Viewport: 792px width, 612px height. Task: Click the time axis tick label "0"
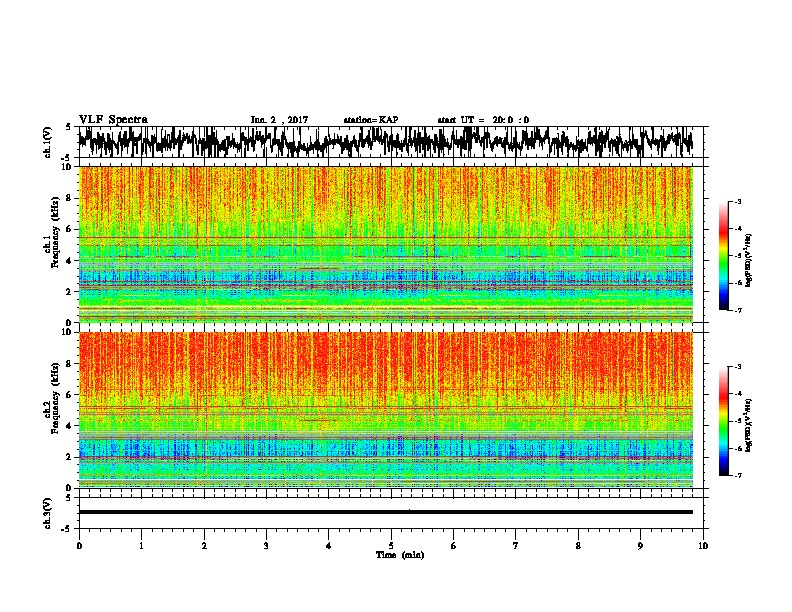pyautogui.click(x=79, y=546)
